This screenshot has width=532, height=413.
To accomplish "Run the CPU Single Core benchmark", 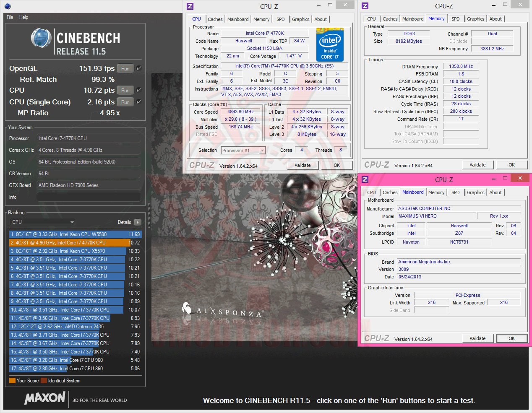I will click(x=125, y=102).
